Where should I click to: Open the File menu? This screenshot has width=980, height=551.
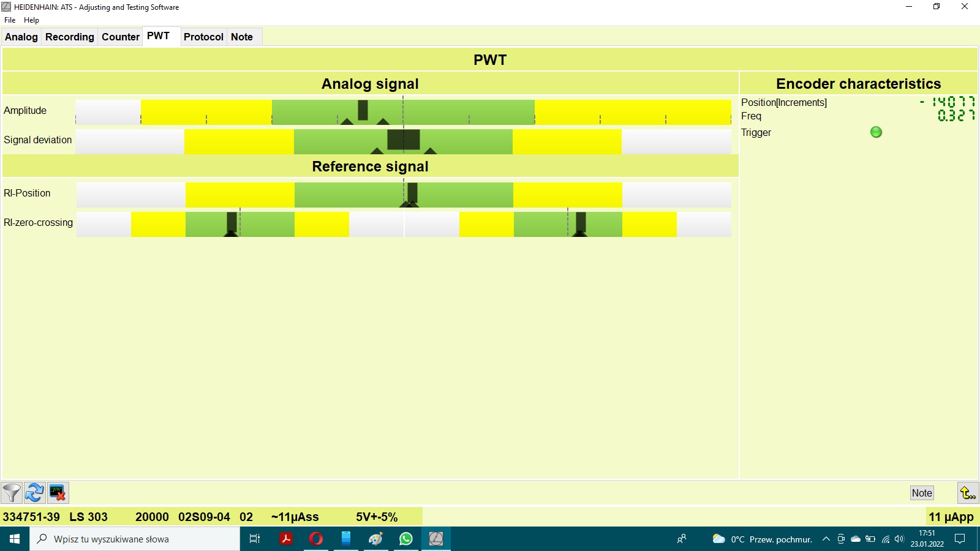pyautogui.click(x=10, y=20)
